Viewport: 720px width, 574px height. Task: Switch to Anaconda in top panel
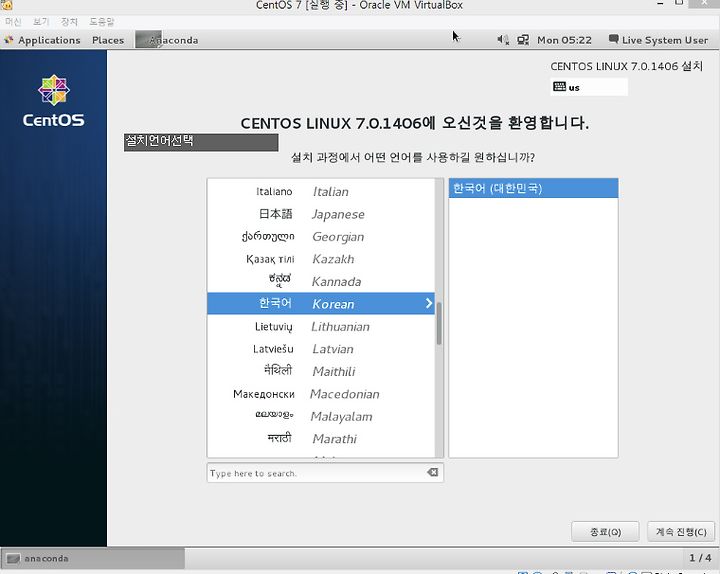point(167,40)
